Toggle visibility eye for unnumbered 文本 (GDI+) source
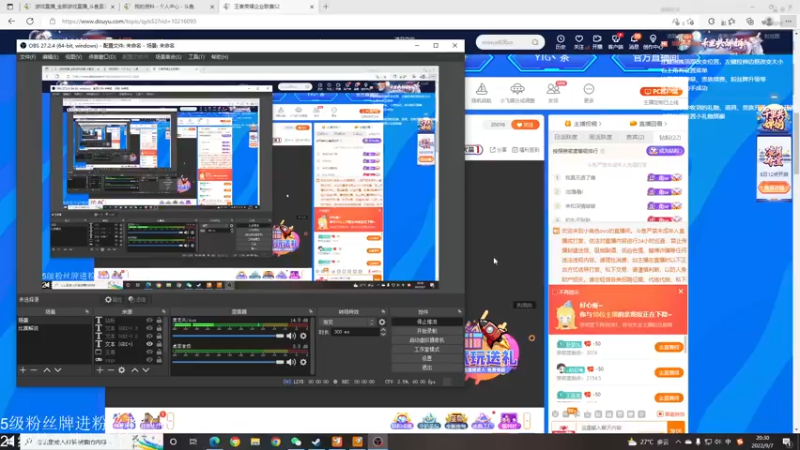This screenshot has width=800, height=450. coord(149,344)
